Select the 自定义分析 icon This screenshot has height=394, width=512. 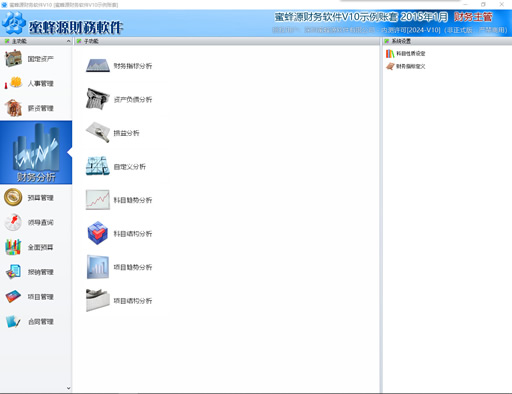(x=98, y=166)
